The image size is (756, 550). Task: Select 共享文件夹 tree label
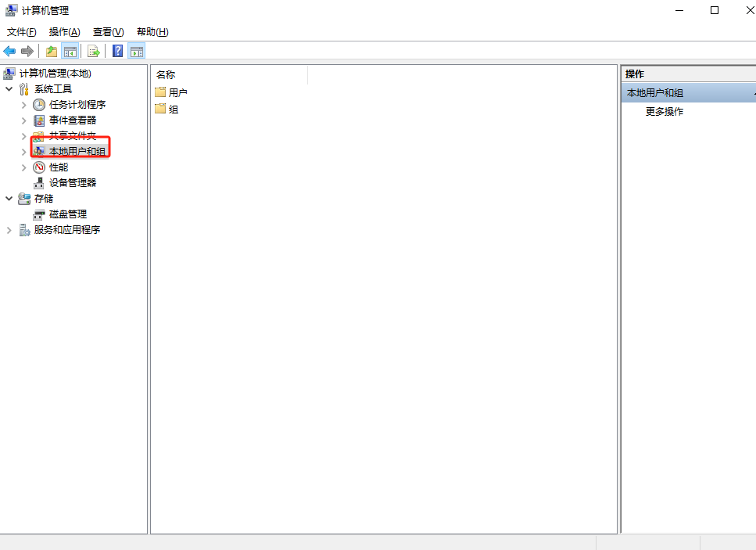[x=73, y=135]
